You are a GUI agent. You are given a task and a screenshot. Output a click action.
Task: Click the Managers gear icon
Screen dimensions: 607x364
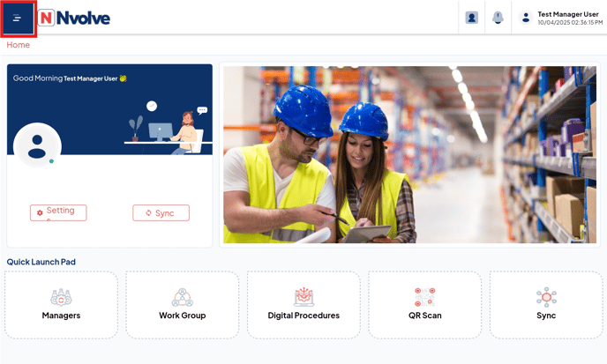pos(61,297)
